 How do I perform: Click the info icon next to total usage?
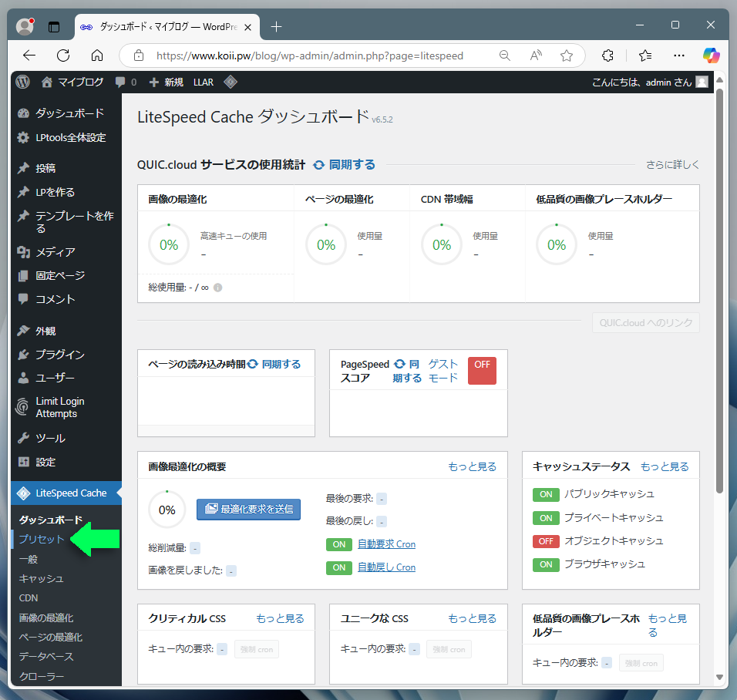tap(217, 288)
